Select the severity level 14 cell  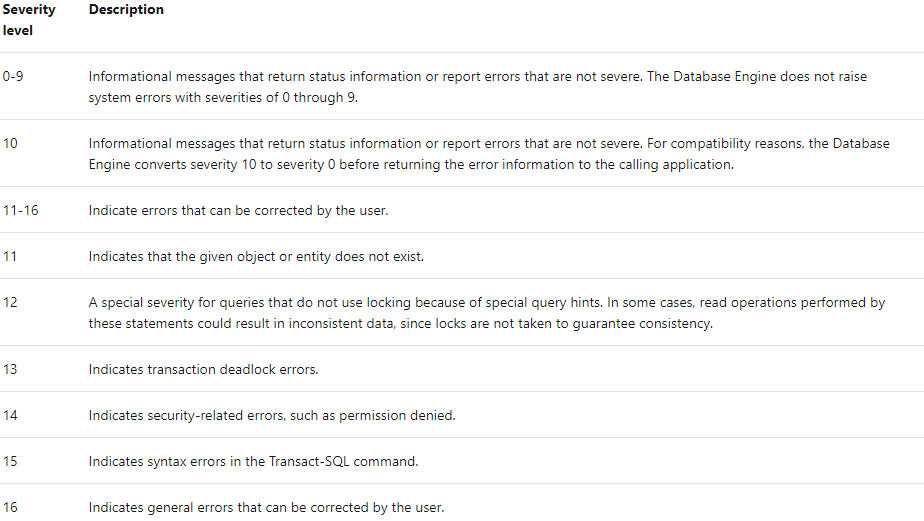pyautogui.click(x=10, y=415)
